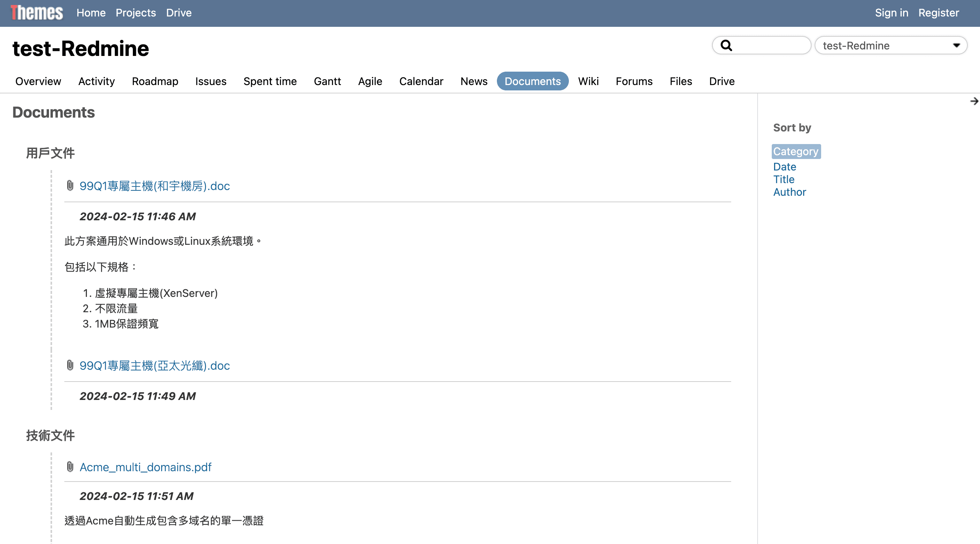Collapse sidebar with the arrow icon
The width and height of the screenshot is (980, 544).
[974, 101]
